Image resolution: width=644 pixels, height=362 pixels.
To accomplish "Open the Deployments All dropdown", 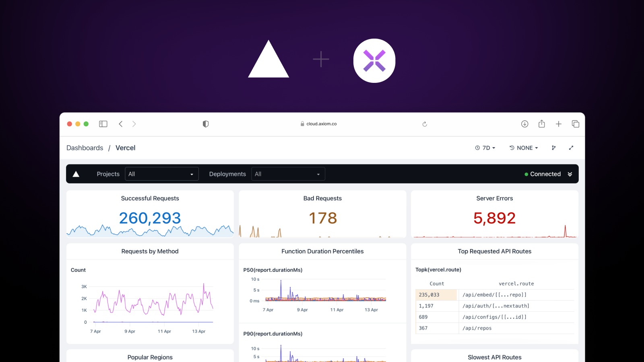I will pos(288,174).
